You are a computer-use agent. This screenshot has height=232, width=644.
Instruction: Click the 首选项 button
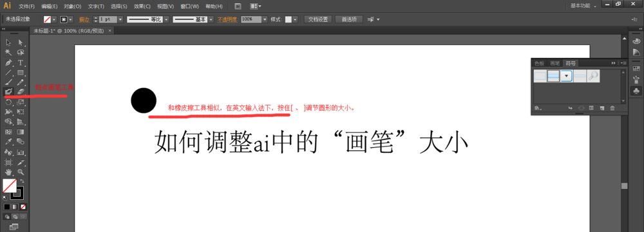(x=348, y=19)
